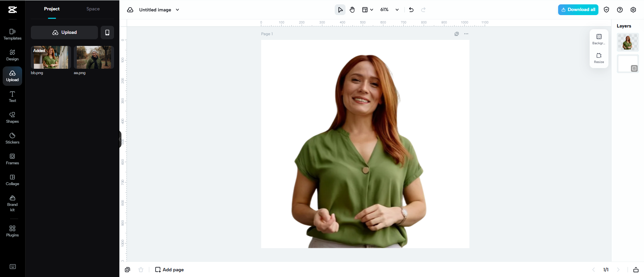Open Page 1 more options menu
Viewport: 644px width, 277px height.
466,34
